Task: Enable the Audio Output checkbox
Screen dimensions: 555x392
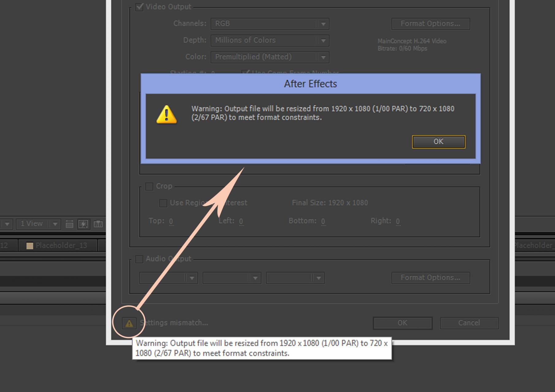Action: [139, 259]
